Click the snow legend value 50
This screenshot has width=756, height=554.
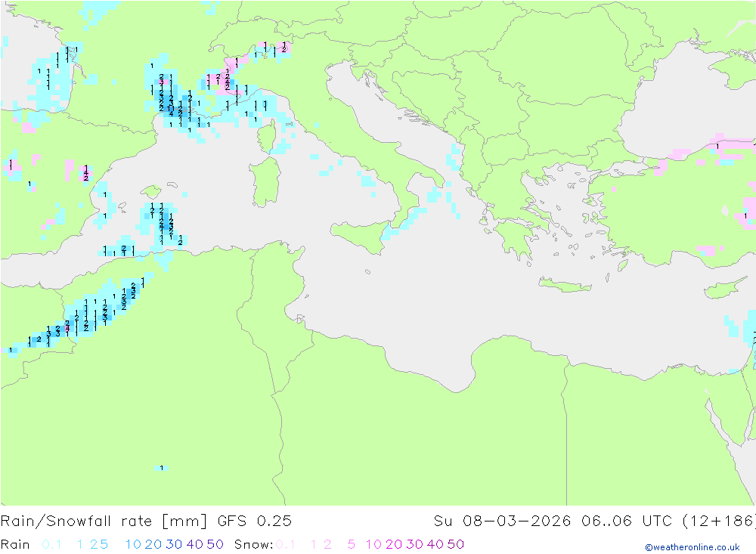coord(456,544)
